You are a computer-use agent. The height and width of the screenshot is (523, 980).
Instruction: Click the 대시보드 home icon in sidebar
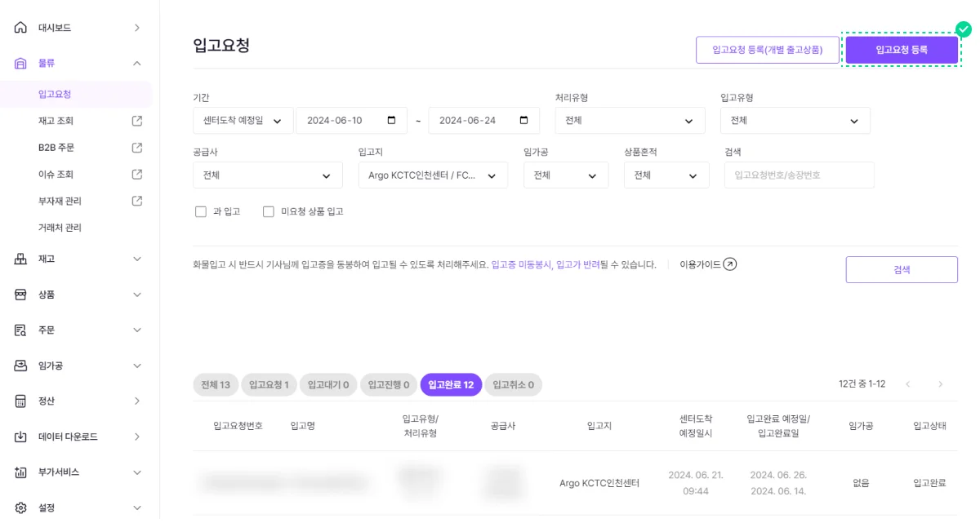[x=21, y=28]
